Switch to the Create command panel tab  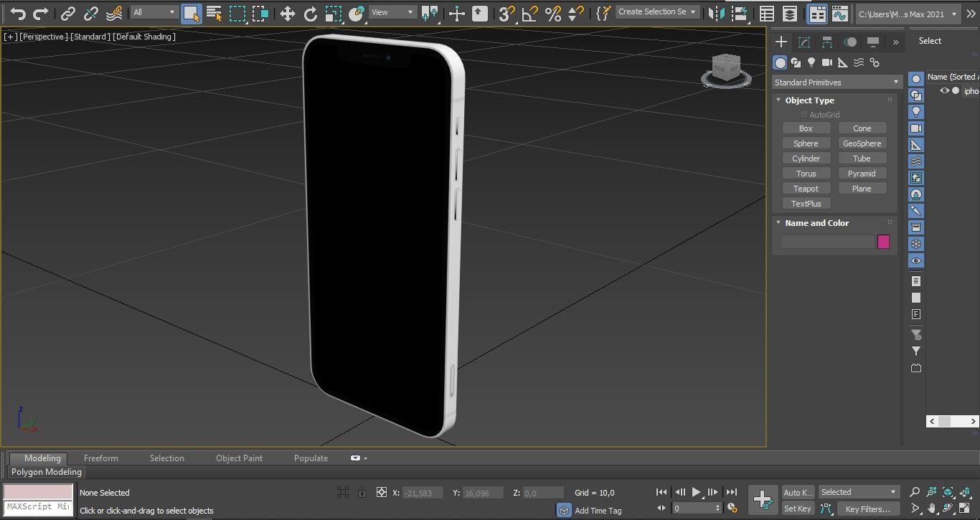pyautogui.click(x=781, y=42)
